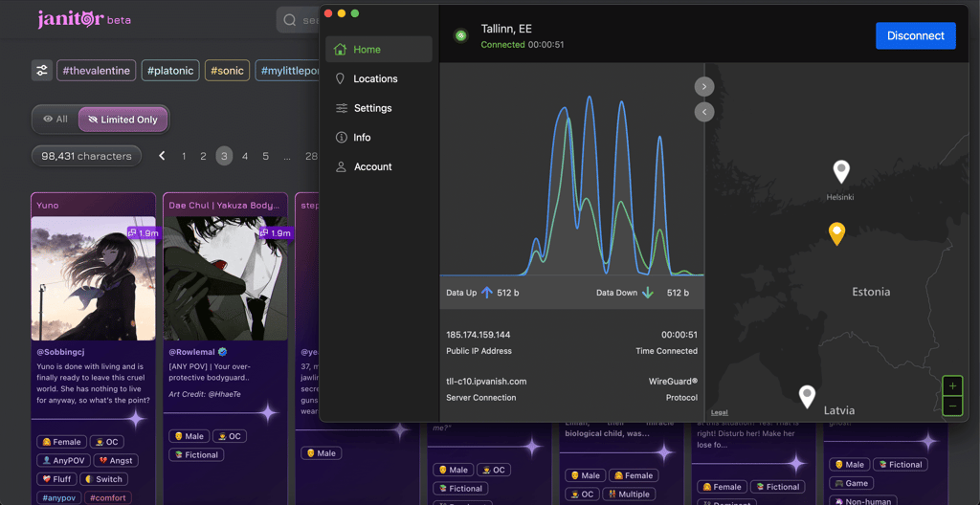Go to page 4 in janitor pagination

tap(245, 156)
